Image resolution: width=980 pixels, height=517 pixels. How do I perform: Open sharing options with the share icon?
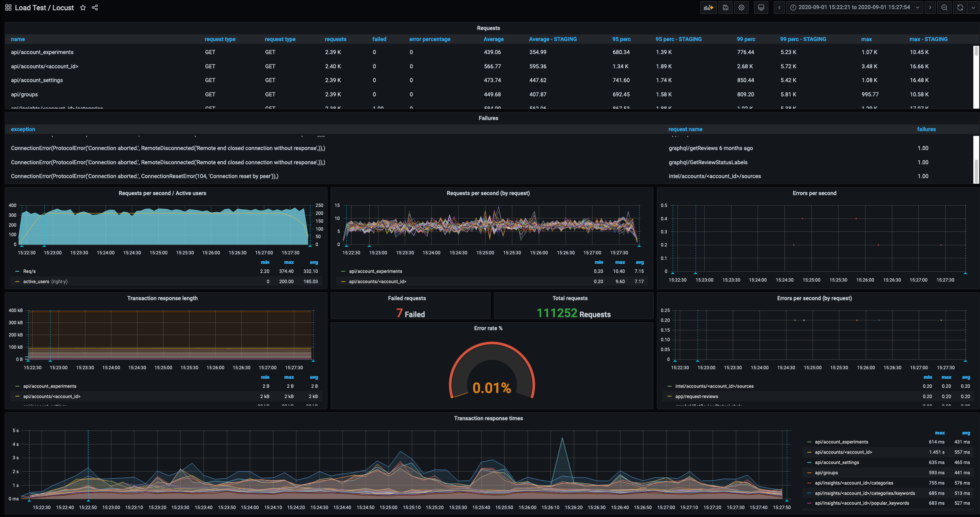coord(95,8)
